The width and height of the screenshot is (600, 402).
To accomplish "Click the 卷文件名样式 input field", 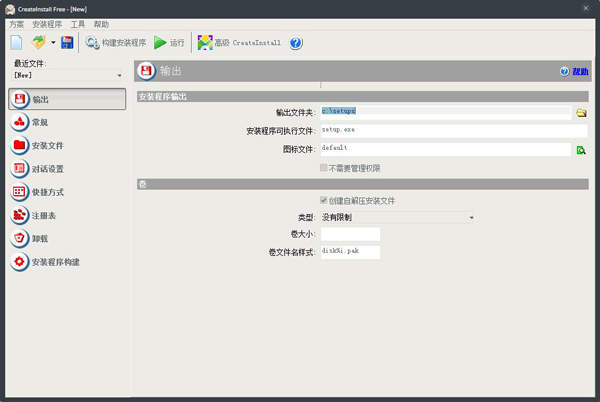I will point(350,252).
